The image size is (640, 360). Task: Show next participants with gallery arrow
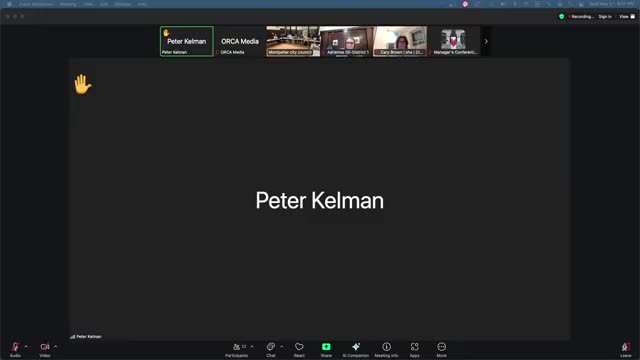[486, 41]
